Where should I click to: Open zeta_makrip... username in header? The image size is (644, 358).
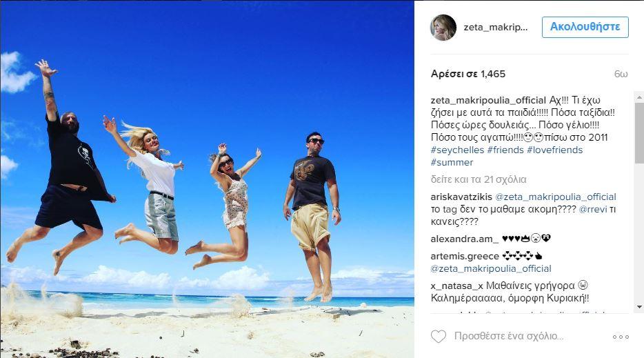click(495, 28)
